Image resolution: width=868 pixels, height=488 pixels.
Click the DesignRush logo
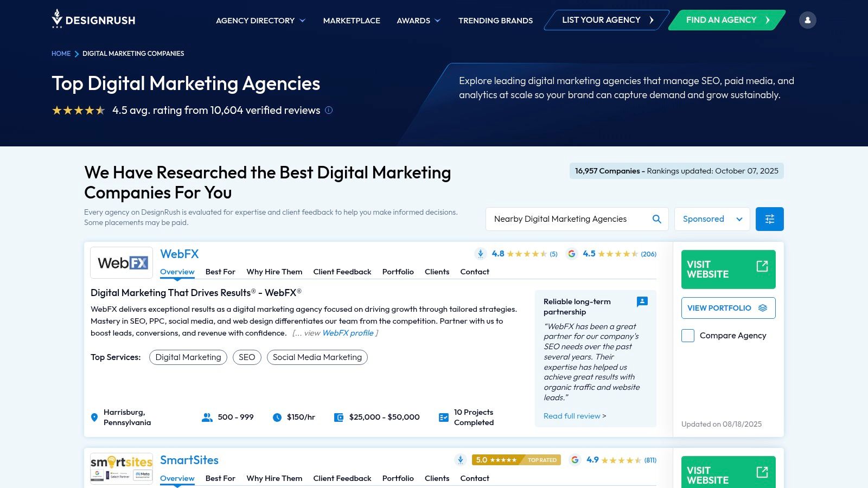(x=93, y=19)
